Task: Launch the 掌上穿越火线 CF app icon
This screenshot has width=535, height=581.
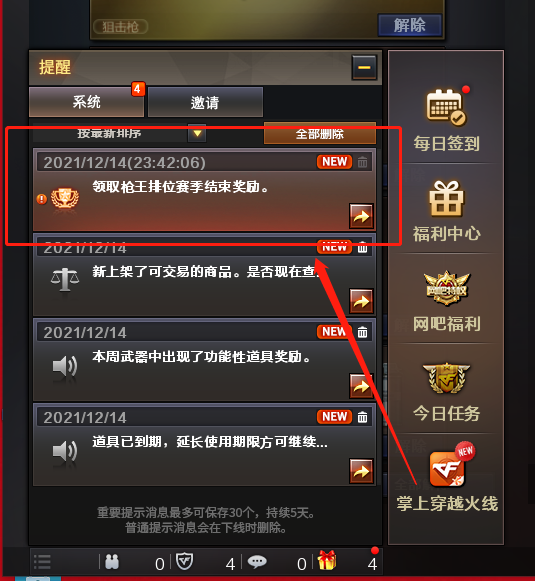Action: 448,466
